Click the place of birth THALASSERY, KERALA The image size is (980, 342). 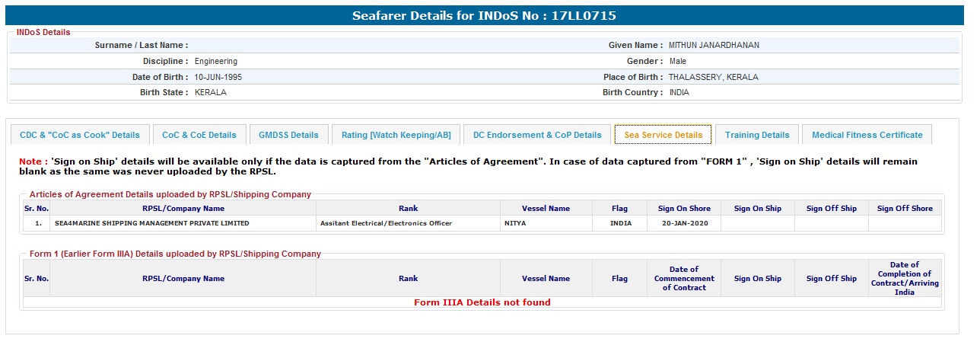(x=713, y=78)
